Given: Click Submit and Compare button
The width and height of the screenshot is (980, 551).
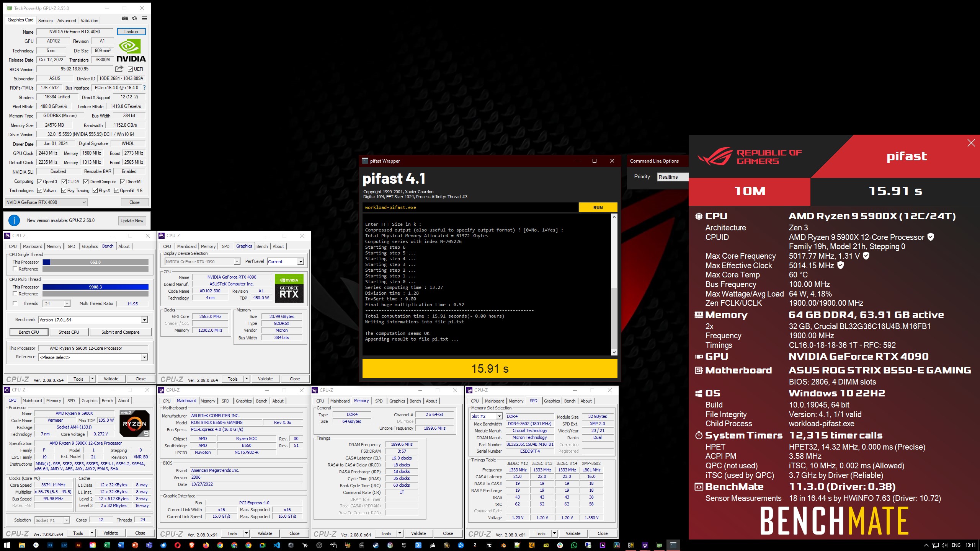Looking at the screenshot, I should [120, 332].
